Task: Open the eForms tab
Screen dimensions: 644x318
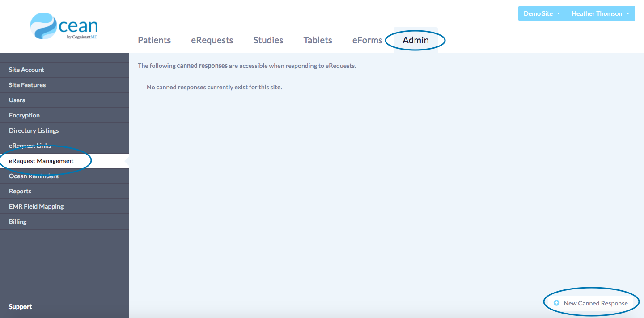Action: pyautogui.click(x=367, y=40)
